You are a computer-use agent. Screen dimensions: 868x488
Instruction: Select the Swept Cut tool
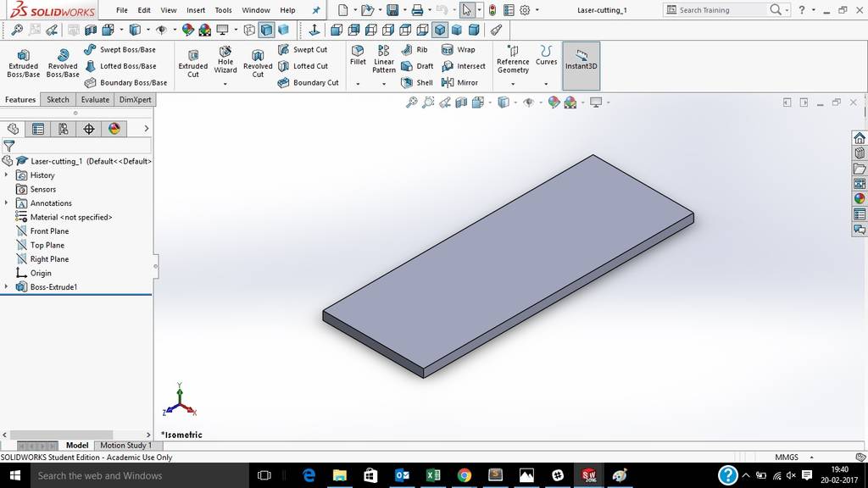tap(303, 50)
